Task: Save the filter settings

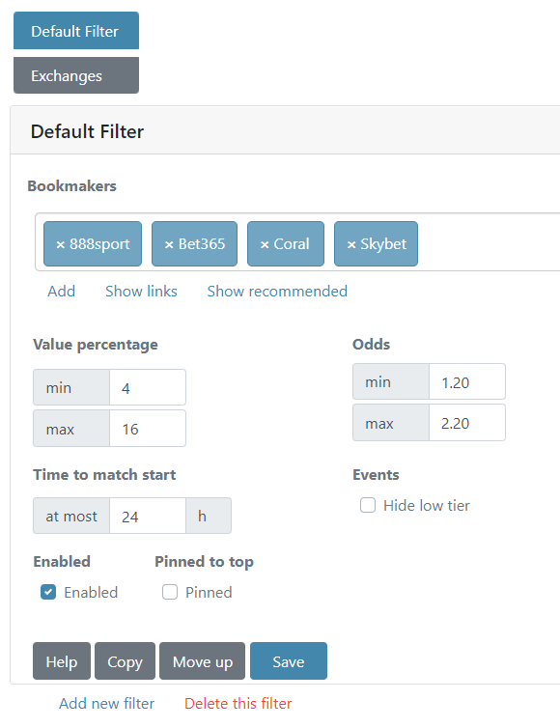Action: pos(289,661)
